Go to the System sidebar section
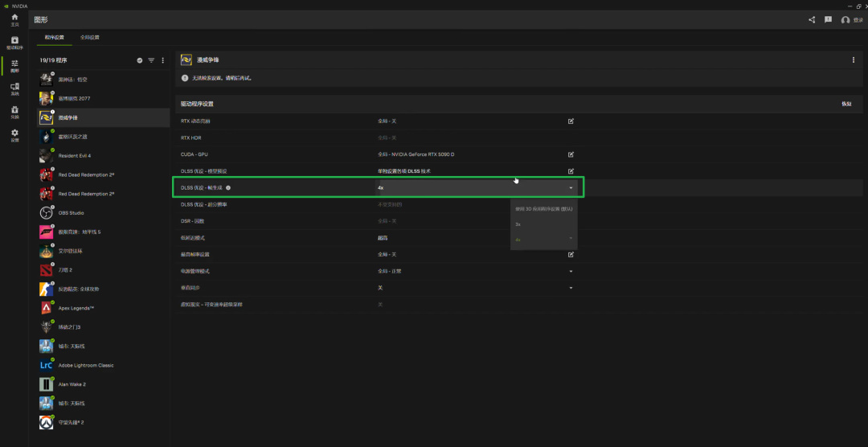Image resolution: width=868 pixels, height=447 pixels. (14, 88)
